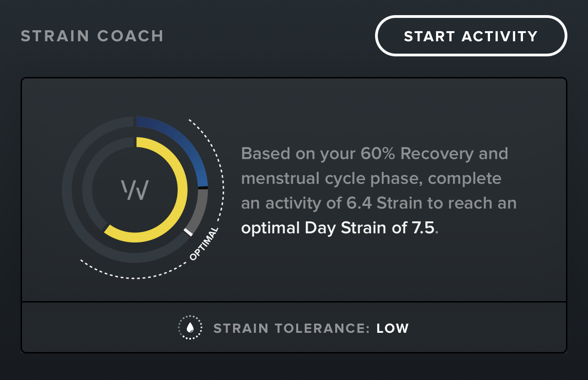Screen dimensions: 588x380
Task: Click the "optimal Day Strain of 7.5" text
Action: tap(338, 228)
